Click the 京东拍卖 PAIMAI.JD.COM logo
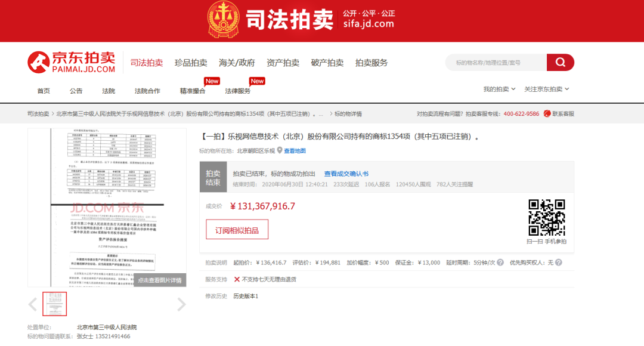Screen dimensions: 644x346 tap(71, 63)
